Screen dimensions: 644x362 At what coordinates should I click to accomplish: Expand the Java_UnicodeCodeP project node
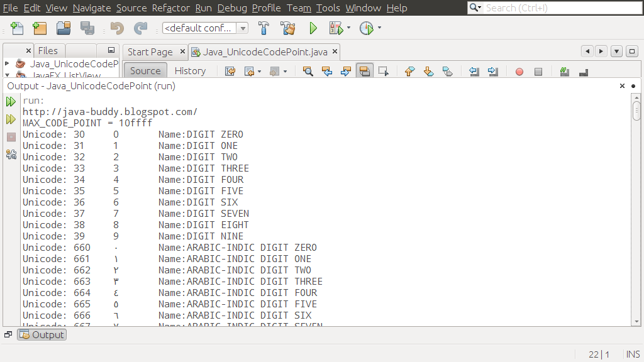[6, 63]
